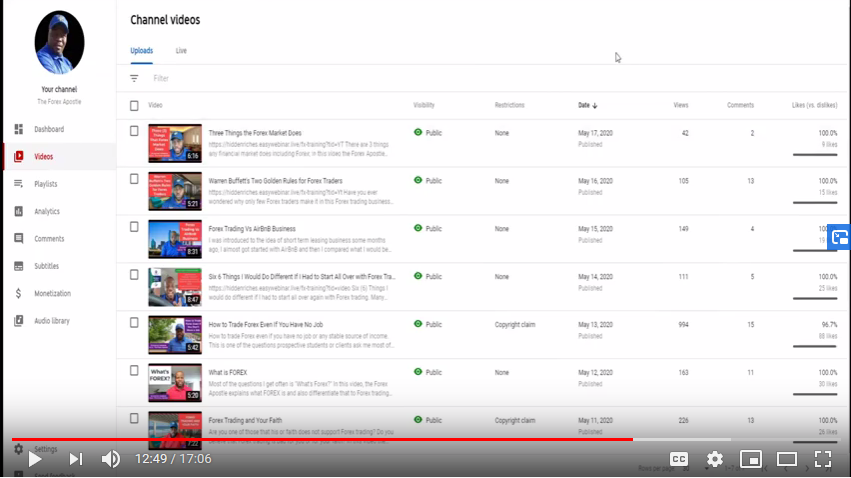Click the channel profile avatar
Screen dimensions: 851x478
tap(59, 42)
